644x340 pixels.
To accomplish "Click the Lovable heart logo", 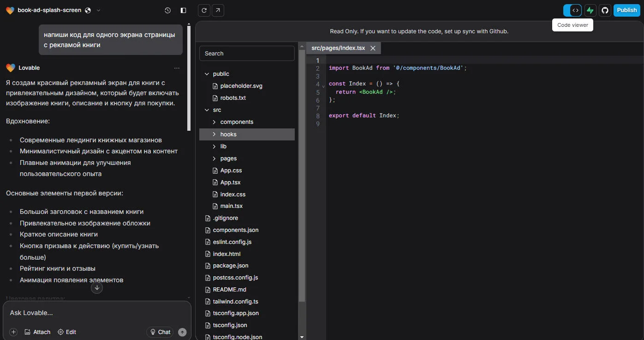I will click(11, 10).
